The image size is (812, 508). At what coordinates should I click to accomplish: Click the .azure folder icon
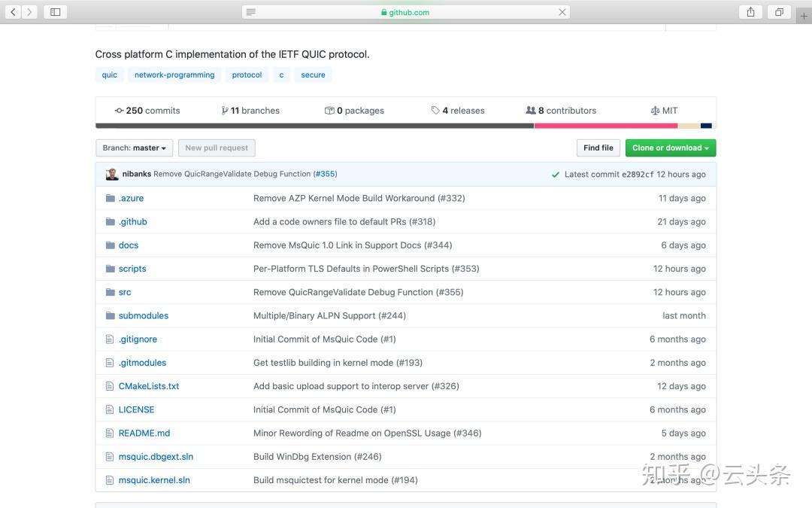tap(111, 199)
